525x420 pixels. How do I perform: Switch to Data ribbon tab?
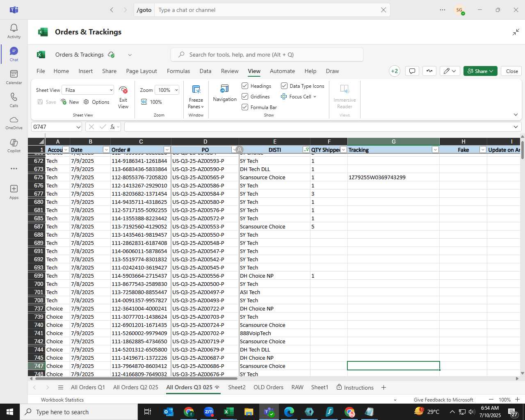[205, 71]
